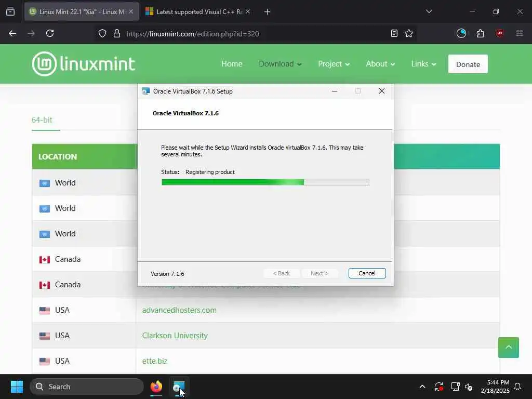Expand the Links menu
The height and width of the screenshot is (399, 532).
click(x=423, y=64)
